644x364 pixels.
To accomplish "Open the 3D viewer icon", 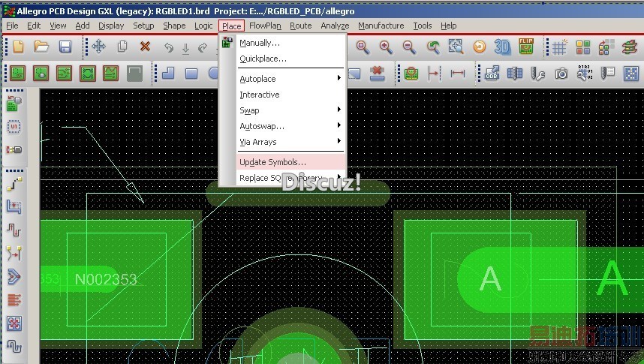I will click(502, 47).
